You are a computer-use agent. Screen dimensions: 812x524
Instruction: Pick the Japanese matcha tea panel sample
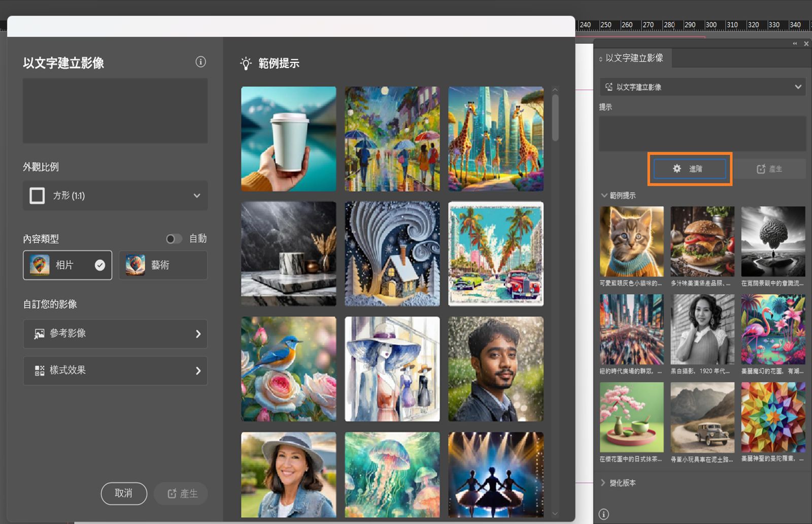632,417
